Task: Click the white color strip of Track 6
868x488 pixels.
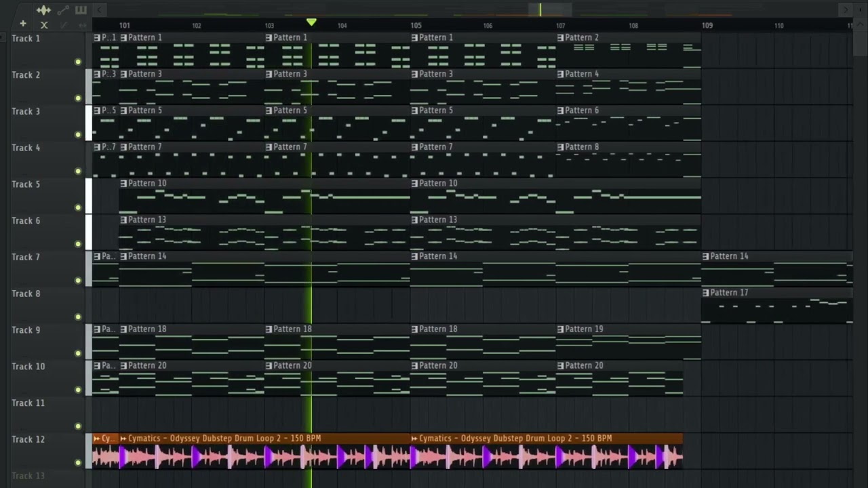Action: coord(88,232)
